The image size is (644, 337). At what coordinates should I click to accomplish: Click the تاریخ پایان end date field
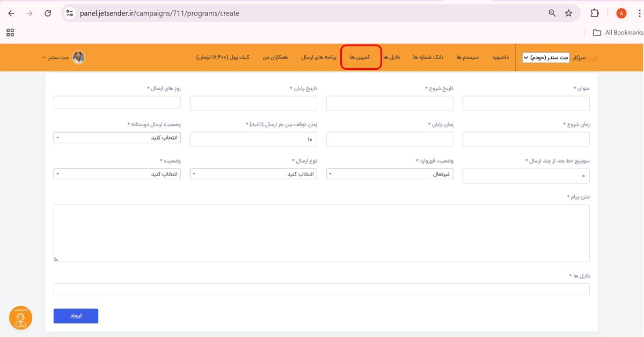[x=253, y=103]
